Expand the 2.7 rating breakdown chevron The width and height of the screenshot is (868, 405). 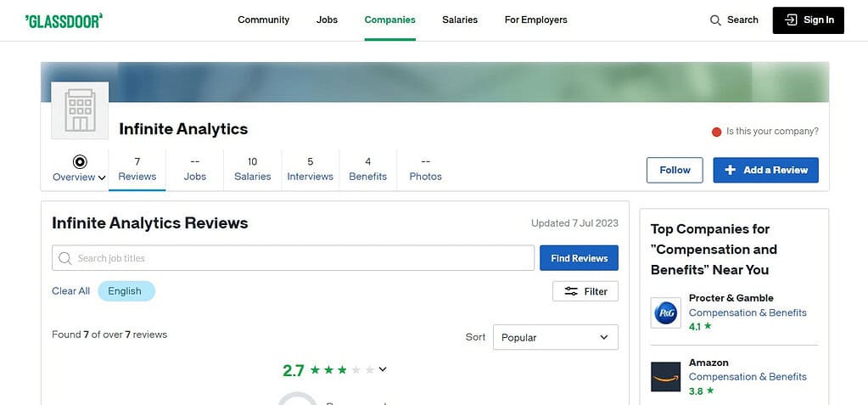coord(383,369)
